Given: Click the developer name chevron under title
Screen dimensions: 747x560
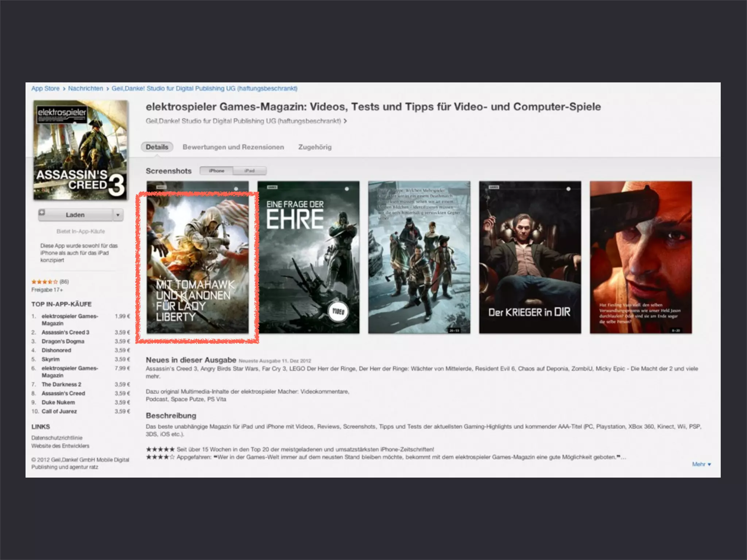Looking at the screenshot, I should [345, 121].
